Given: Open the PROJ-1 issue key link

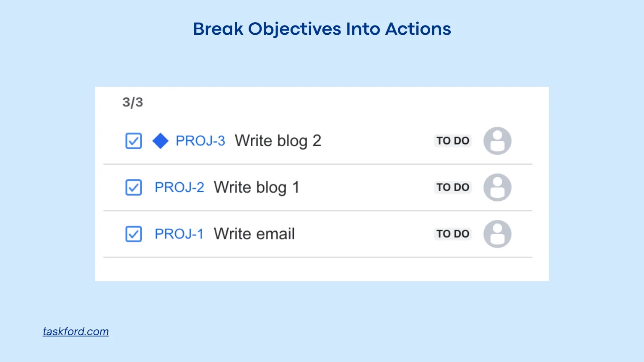Looking at the screenshot, I should 179,234.
